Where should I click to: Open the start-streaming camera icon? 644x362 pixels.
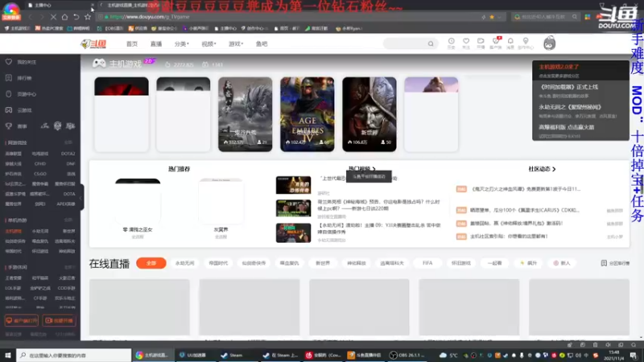(481, 43)
